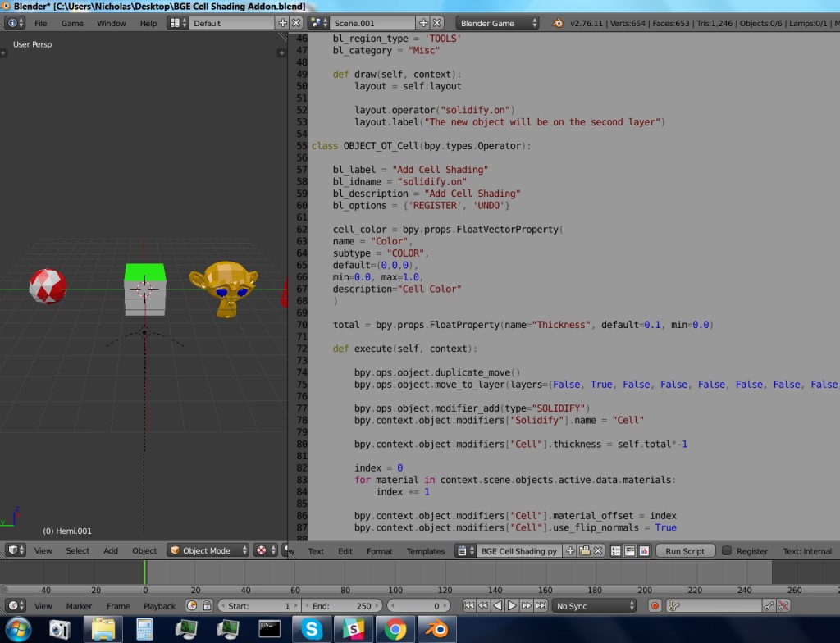Select the Default screen layout name field
This screenshot has height=643, width=840.
(x=232, y=23)
